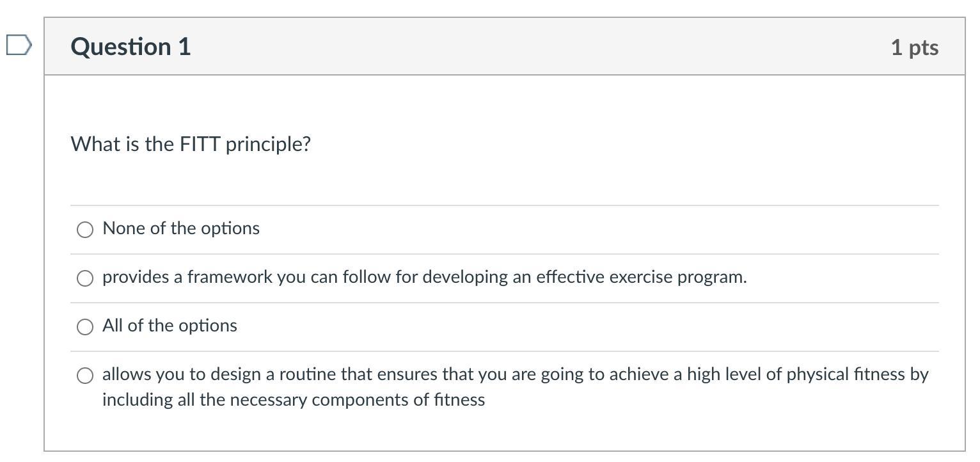Screen dimensions: 980x462
Task: Click the "What is the FITT principle?" prompt
Action: [191, 144]
